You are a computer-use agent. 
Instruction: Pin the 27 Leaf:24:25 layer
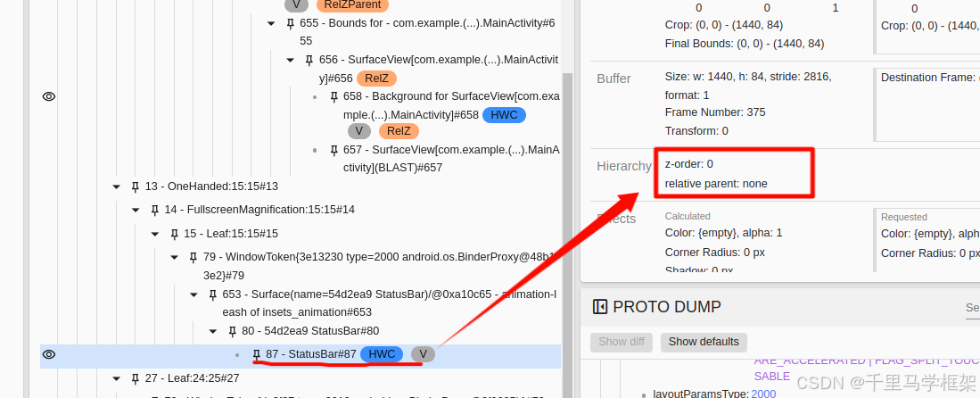pos(135,378)
